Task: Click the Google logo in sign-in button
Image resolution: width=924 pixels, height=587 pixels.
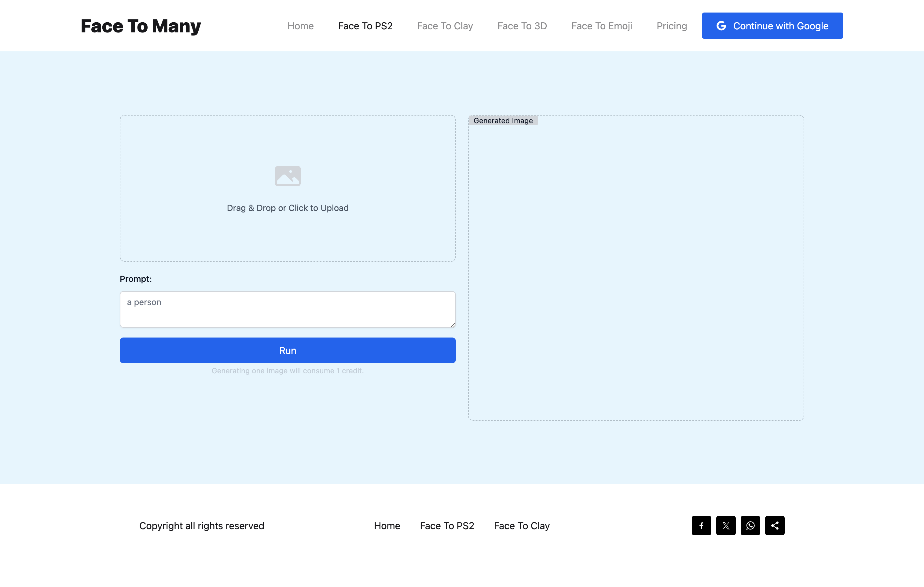Action: (721, 26)
